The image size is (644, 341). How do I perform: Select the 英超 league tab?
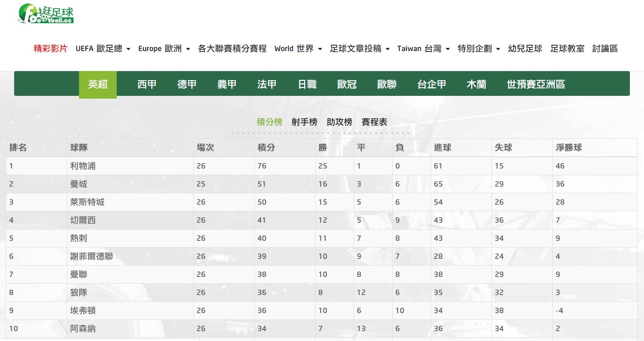(x=98, y=84)
